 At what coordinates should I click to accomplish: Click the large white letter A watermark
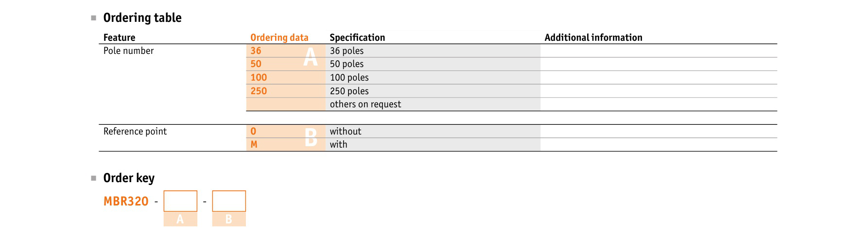click(x=311, y=57)
